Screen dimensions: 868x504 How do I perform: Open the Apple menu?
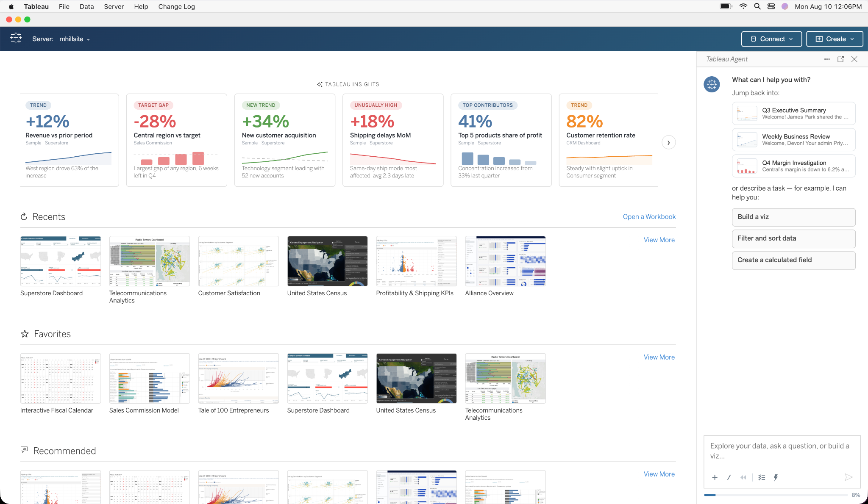point(11,6)
